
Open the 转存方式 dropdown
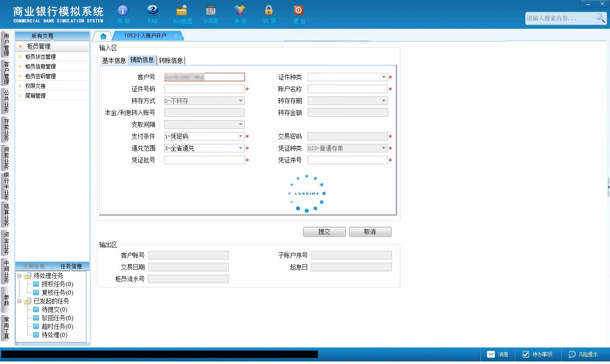[241, 101]
